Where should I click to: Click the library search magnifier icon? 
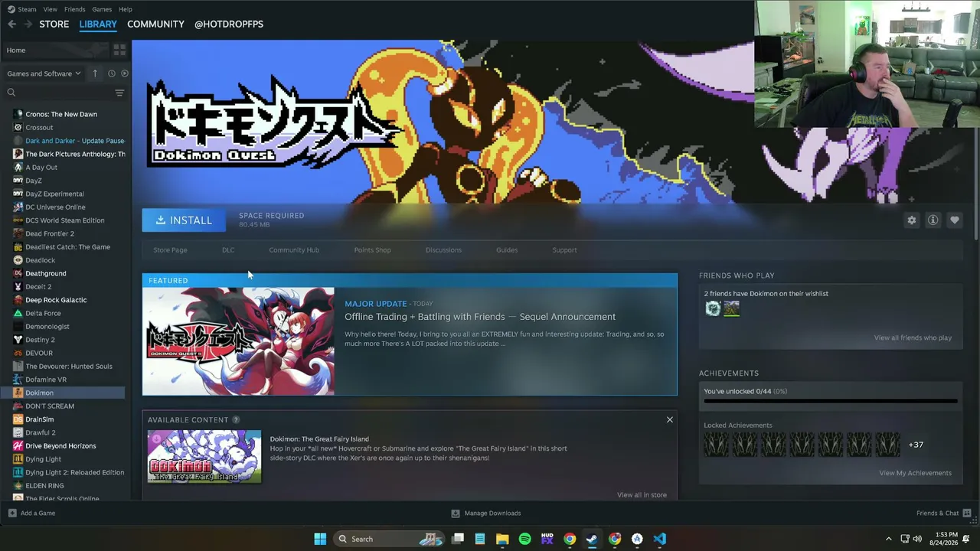[x=11, y=93]
